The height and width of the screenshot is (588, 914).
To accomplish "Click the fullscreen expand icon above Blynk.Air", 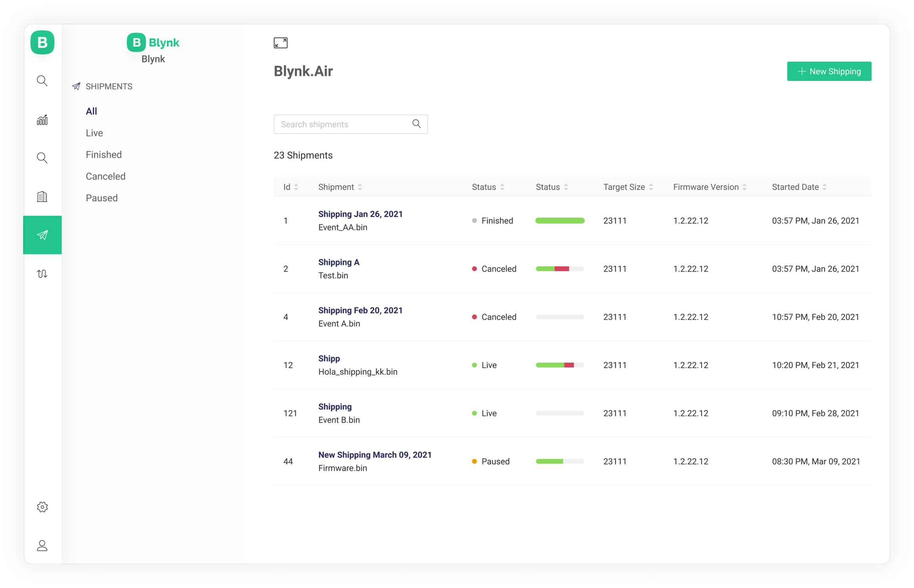I will [x=280, y=43].
